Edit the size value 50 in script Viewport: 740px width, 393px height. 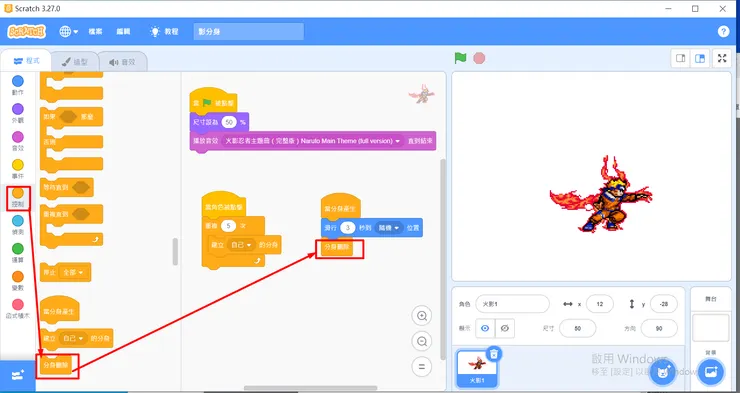[229, 122]
